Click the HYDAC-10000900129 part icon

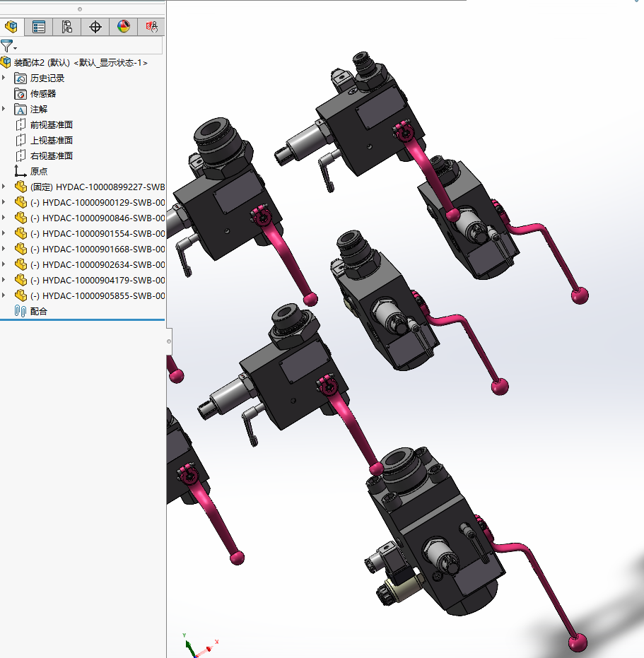click(21, 202)
